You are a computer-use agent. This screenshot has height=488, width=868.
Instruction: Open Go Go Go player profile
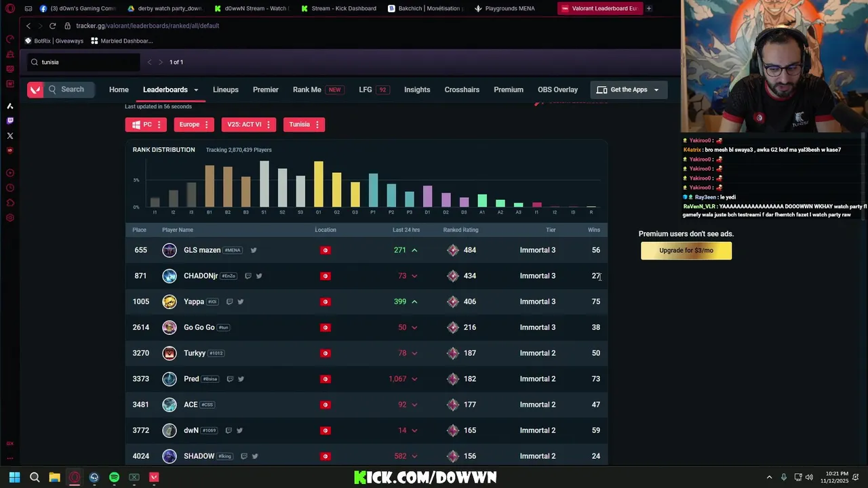[199, 327]
